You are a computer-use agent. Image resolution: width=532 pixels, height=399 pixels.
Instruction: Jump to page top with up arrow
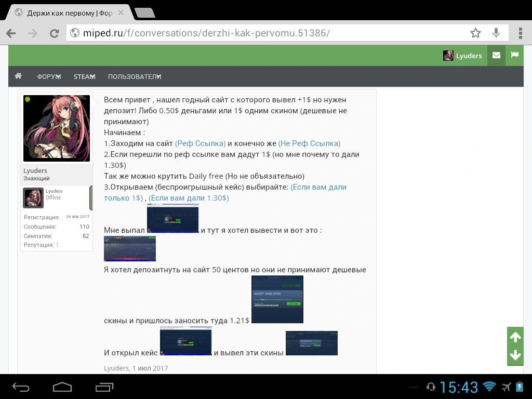515,337
